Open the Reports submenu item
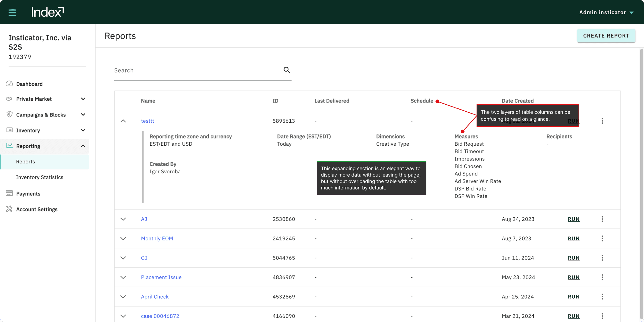This screenshot has width=644, height=322. [x=45, y=162]
